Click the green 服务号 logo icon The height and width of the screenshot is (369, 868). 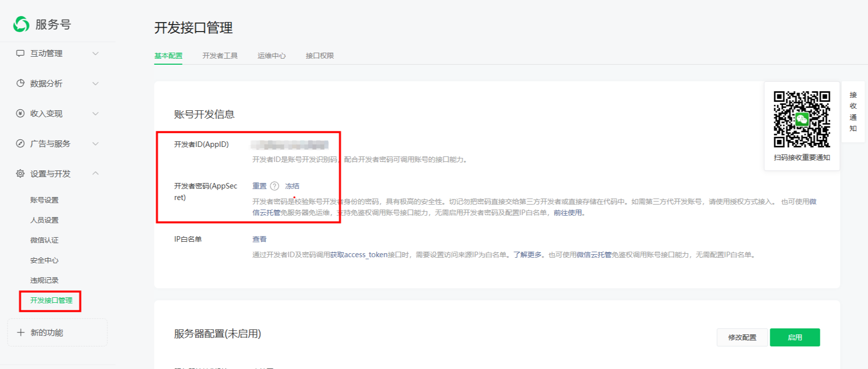[21, 24]
